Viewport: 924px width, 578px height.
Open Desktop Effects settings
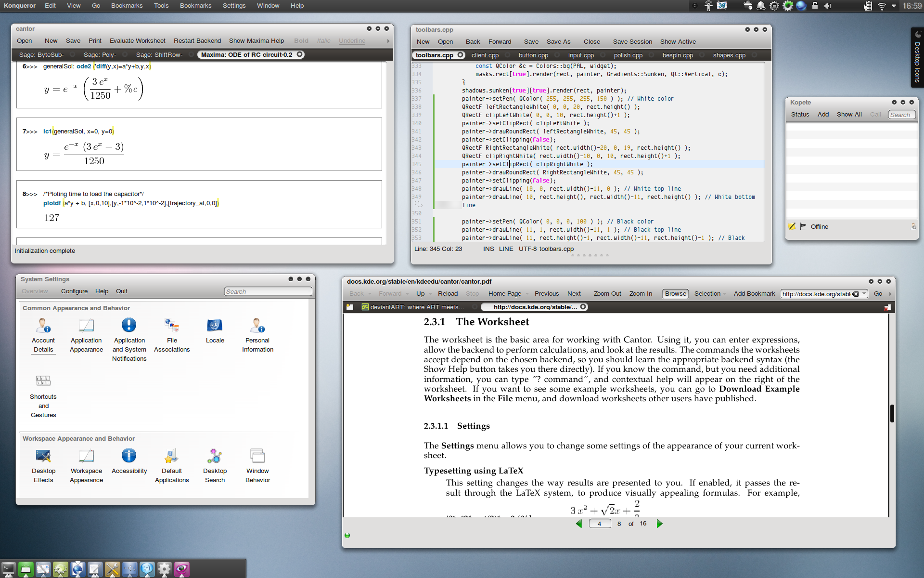tap(43, 466)
